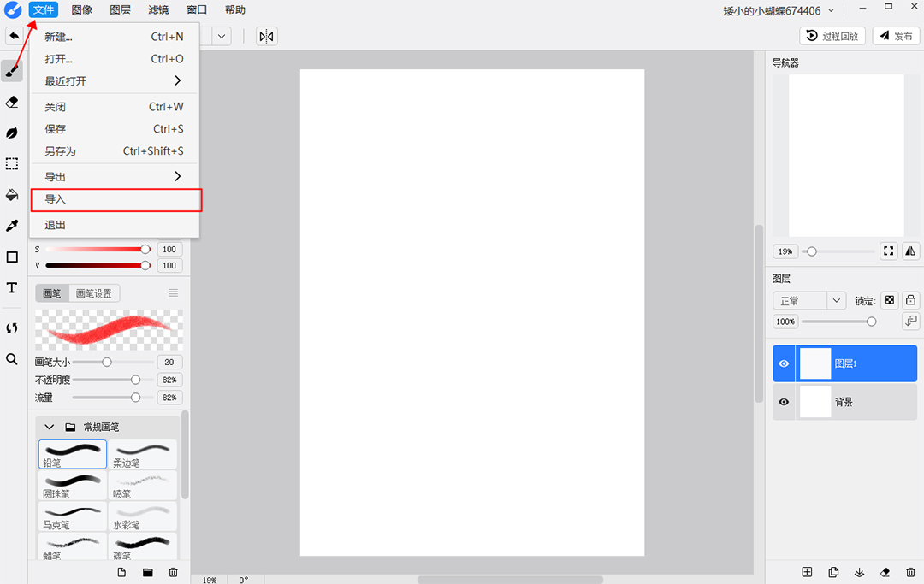Screen dimensions: 924x584
Task: Hide the 图层1 layer via eye icon
Action: pos(784,363)
